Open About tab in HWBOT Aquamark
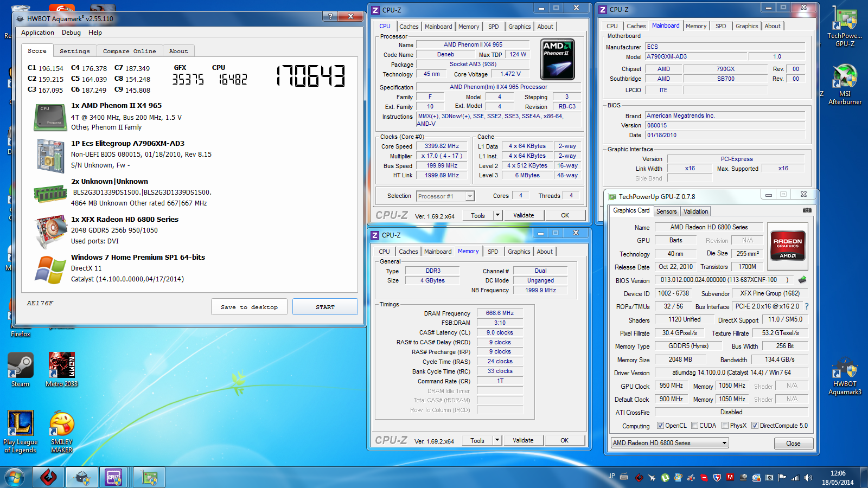The height and width of the screenshot is (488, 868). pyautogui.click(x=178, y=51)
